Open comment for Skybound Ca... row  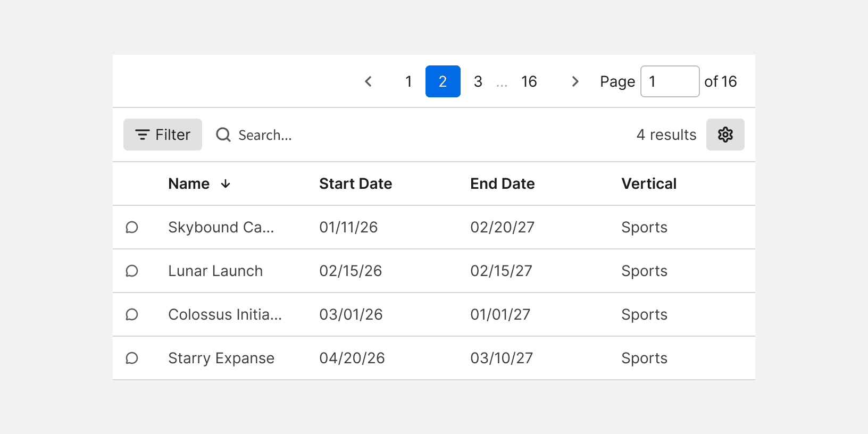tap(132, 228)
